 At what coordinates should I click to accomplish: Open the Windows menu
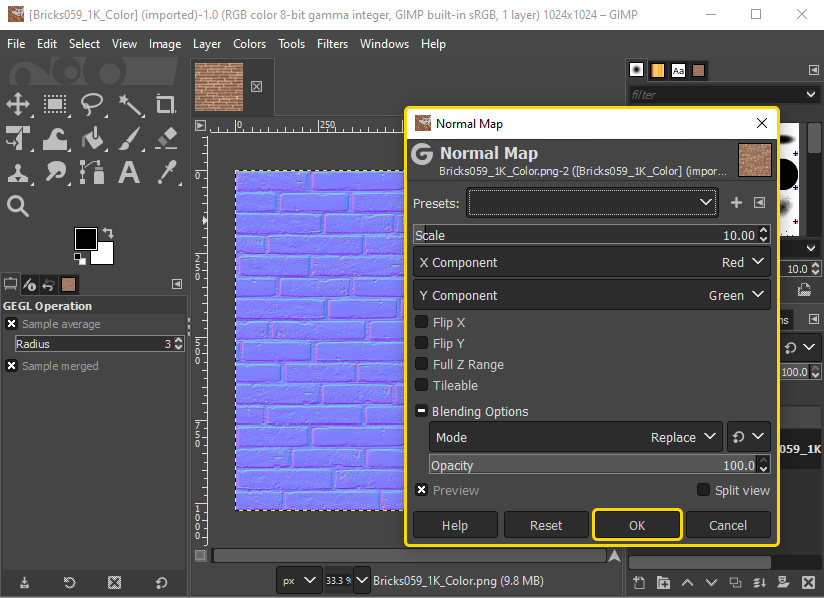[384, 44]
